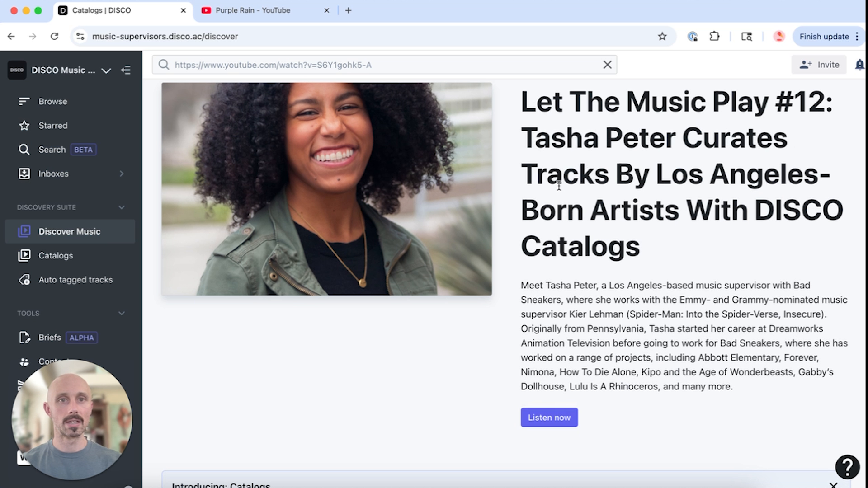Toggle the bookmark star for this page

pyautogui.click(x=663, y=36)
